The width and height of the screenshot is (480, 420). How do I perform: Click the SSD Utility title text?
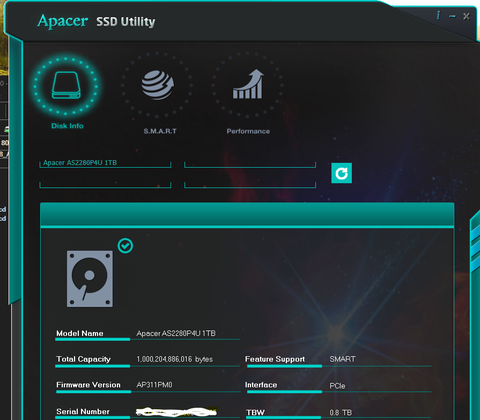[126, 22]
